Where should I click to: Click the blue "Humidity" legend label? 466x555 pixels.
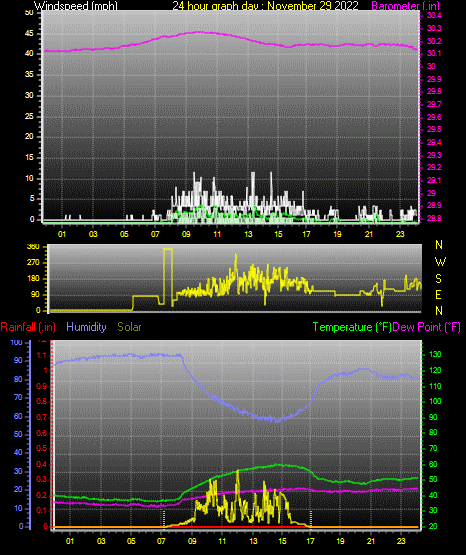click(86, 327)
